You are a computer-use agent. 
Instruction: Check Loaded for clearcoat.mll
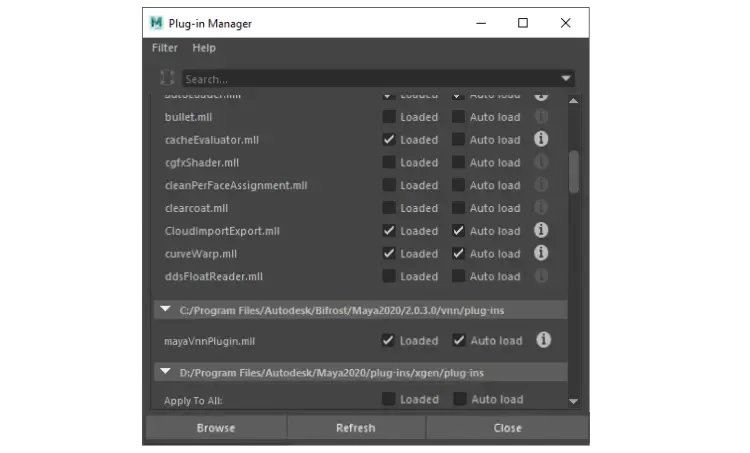click(389, 208)
